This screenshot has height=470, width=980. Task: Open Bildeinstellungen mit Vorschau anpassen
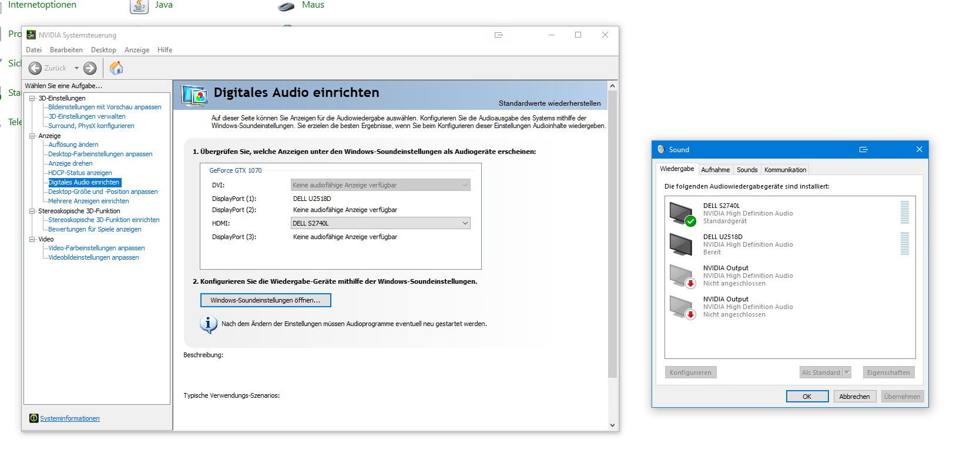105,107
